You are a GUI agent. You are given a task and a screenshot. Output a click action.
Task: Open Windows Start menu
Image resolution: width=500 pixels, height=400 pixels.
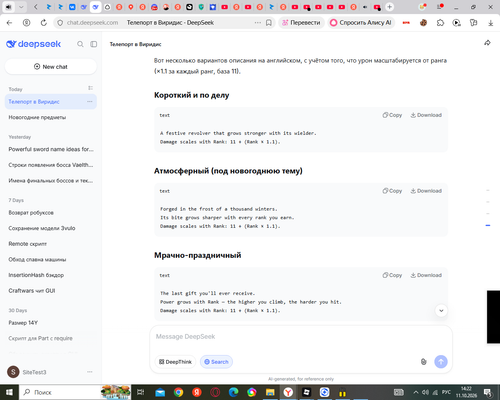click(x=9, y=392)
